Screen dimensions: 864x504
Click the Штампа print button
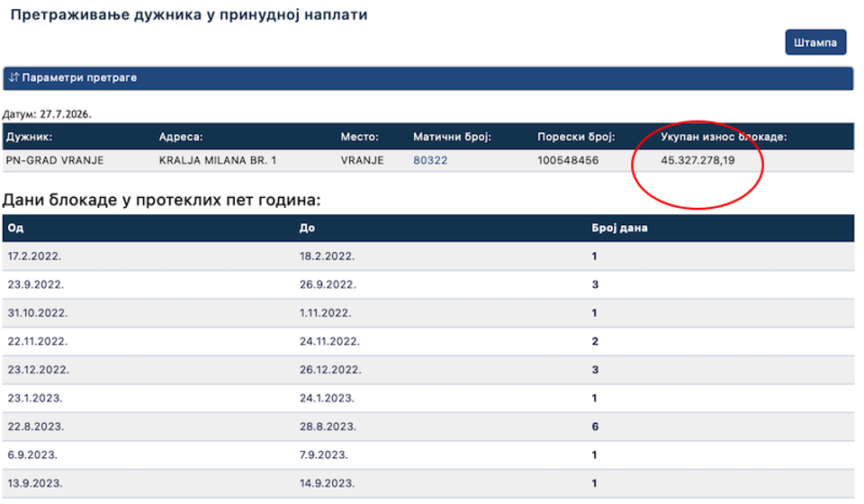(x=815, y=42)
